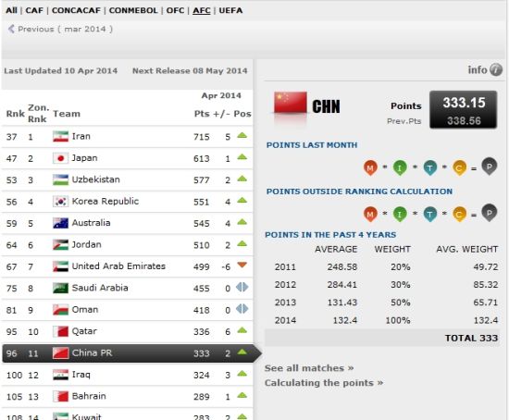Click the up arrow in Iran row
Screen dimensions: 509x420
pos(242,135)
